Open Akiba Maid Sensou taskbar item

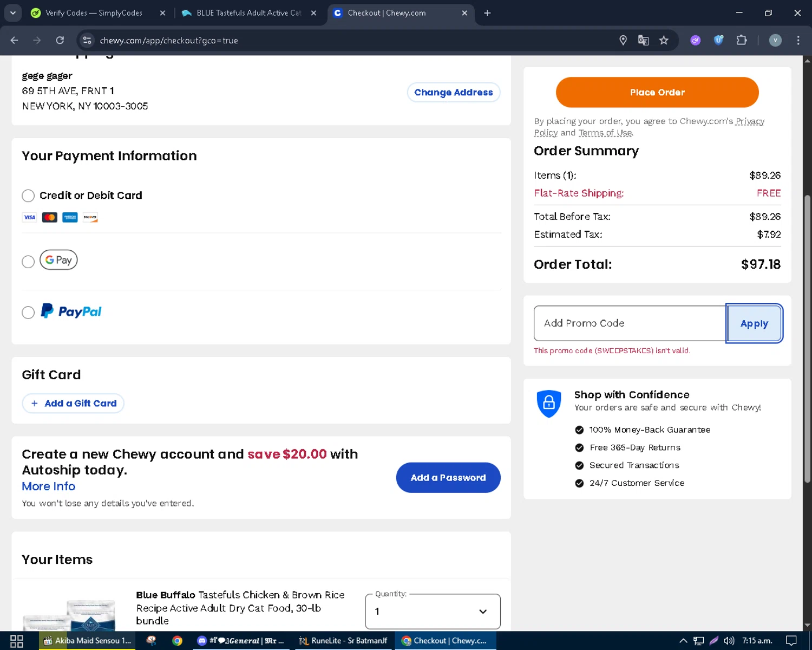pos(87,641)
